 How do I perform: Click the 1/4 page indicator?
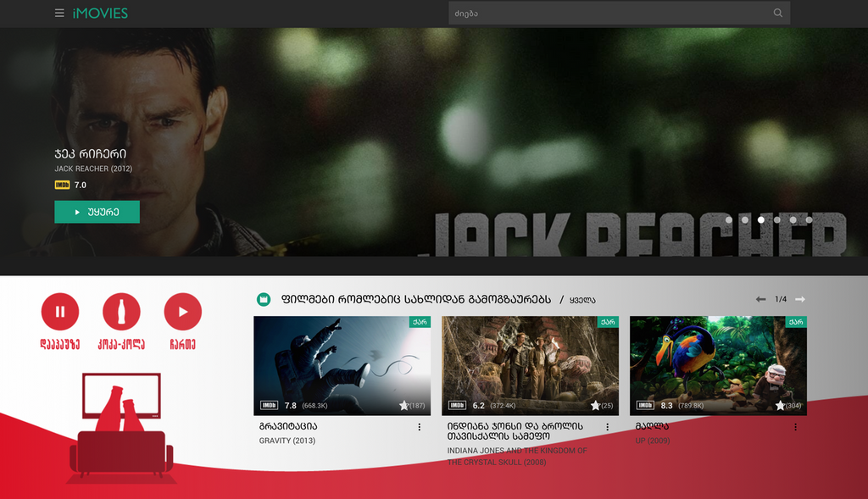tap(781, 299)
